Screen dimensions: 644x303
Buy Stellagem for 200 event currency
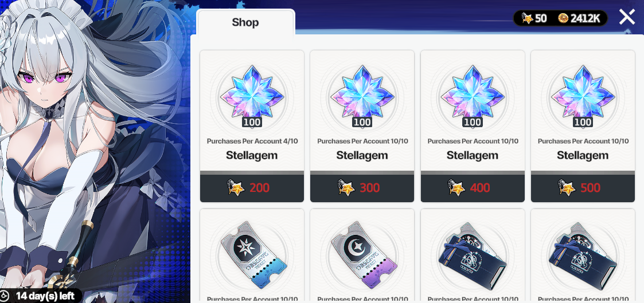(x=252, y=188)
